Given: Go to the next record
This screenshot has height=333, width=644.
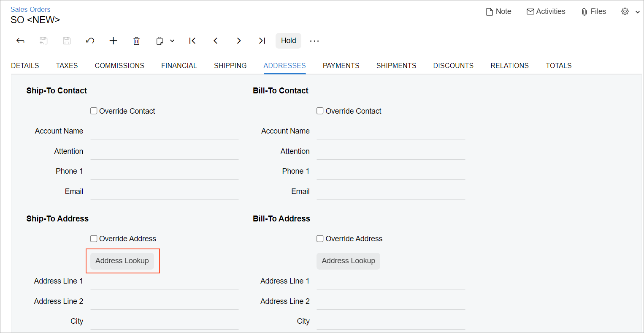Looking at the screenshot, I should coord(239,41).
